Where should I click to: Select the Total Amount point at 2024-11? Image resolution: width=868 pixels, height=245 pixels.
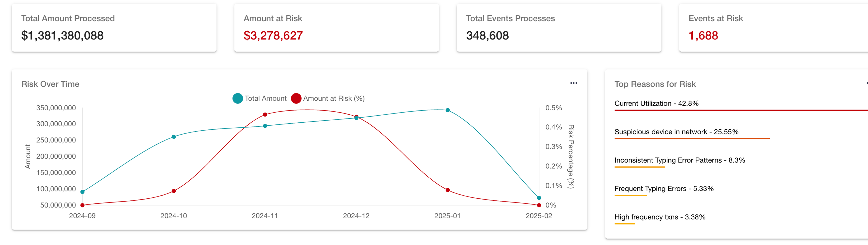click(265, 126)
